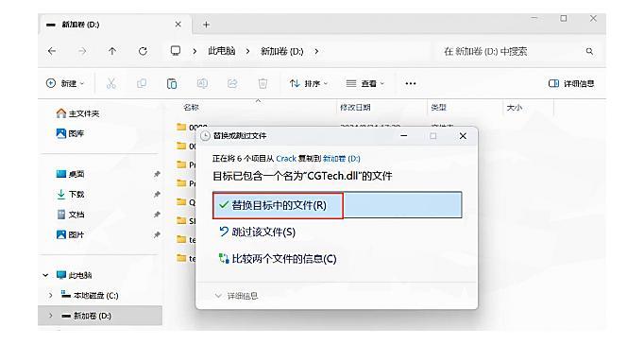Unpin 文档 using its pin icon
The image size is (644, 345).
(x=157, y=215)
